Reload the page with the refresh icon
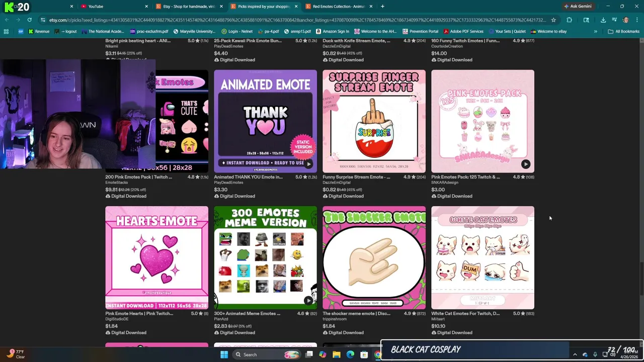Screen dimensions: 644x362 click(30, 20)
